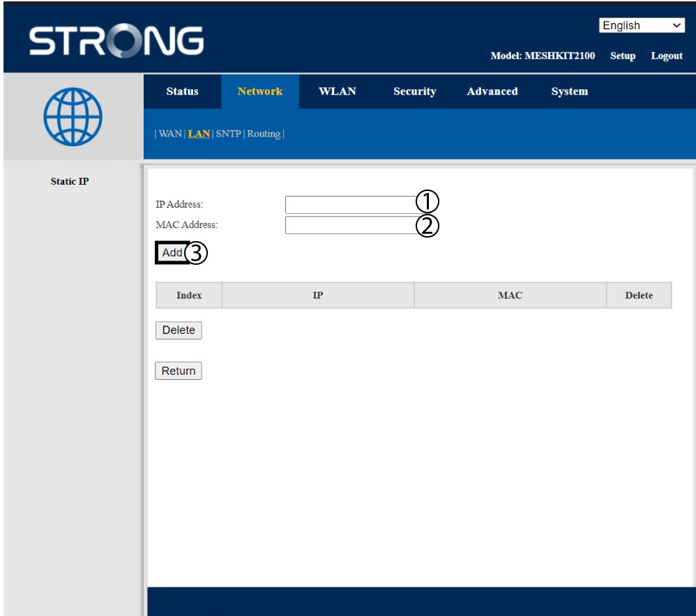Open the English language dropdown
Screen dimensions: 696x616
click(642, 25)
